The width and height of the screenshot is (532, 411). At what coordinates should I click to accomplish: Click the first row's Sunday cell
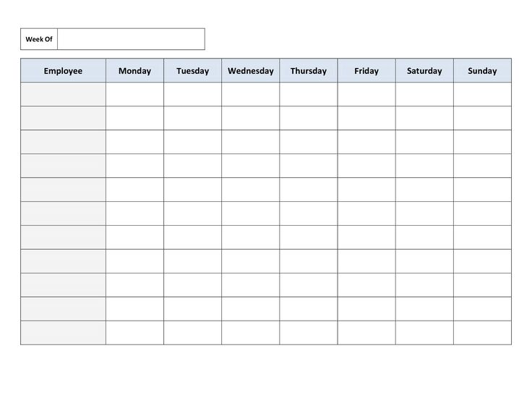tap(482, 94)
